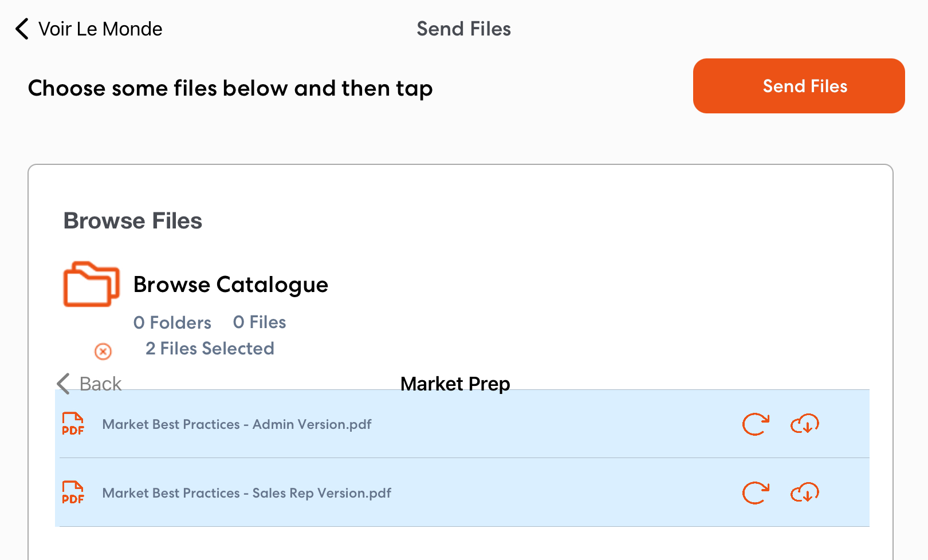Click the Browse Catalogue heading
This screenshot has height=560, width=928.
click(x=231, y=285)
